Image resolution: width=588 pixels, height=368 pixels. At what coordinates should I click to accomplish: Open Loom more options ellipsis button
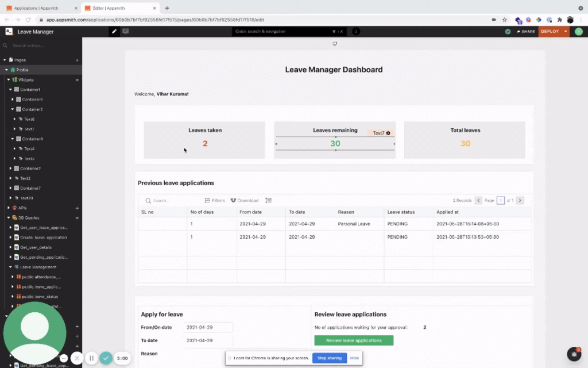[x=64, y=358]
